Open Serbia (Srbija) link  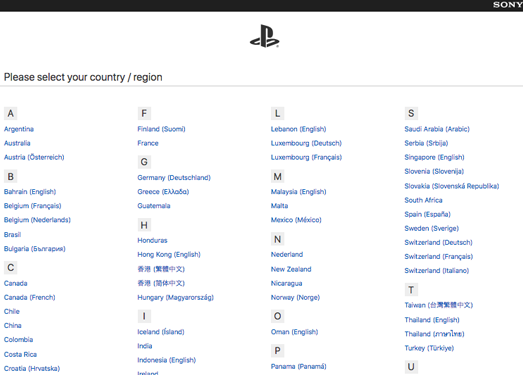click(426, 143)
